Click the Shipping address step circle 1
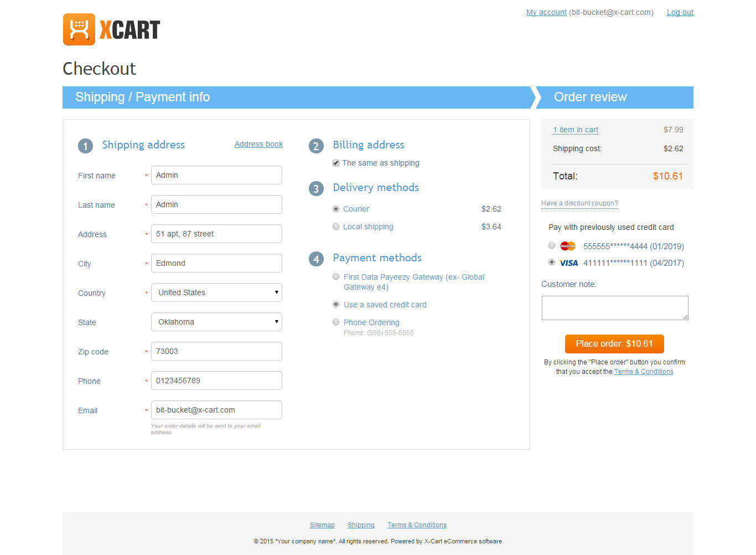756x555 pixels. [85, 146]
